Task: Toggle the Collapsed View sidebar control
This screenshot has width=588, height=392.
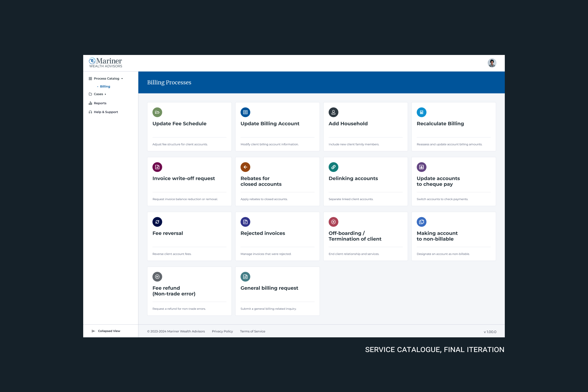Action: click(106, 331)
